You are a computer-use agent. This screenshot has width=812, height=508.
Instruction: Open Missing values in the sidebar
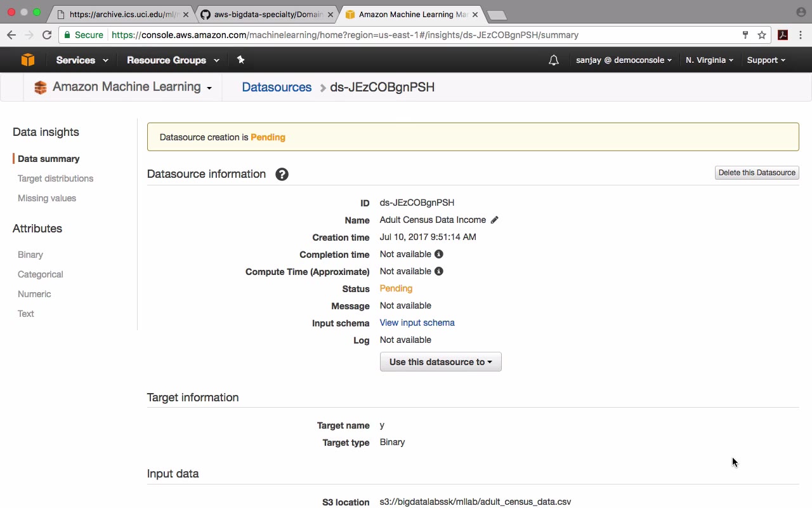47,198
